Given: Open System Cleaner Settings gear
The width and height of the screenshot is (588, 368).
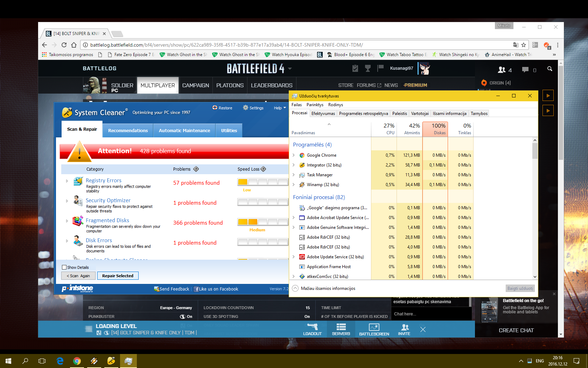Looking at the screenshot, I should tap(246, 108).
